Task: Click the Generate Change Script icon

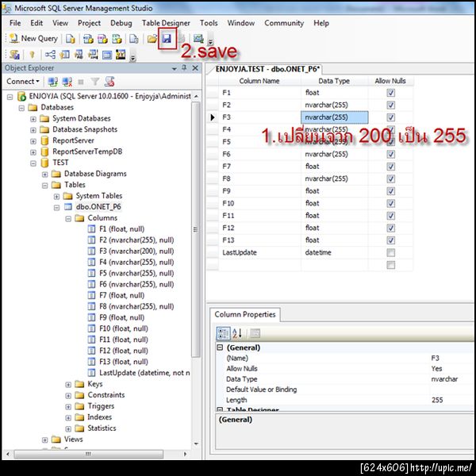Action: (14, 55)
